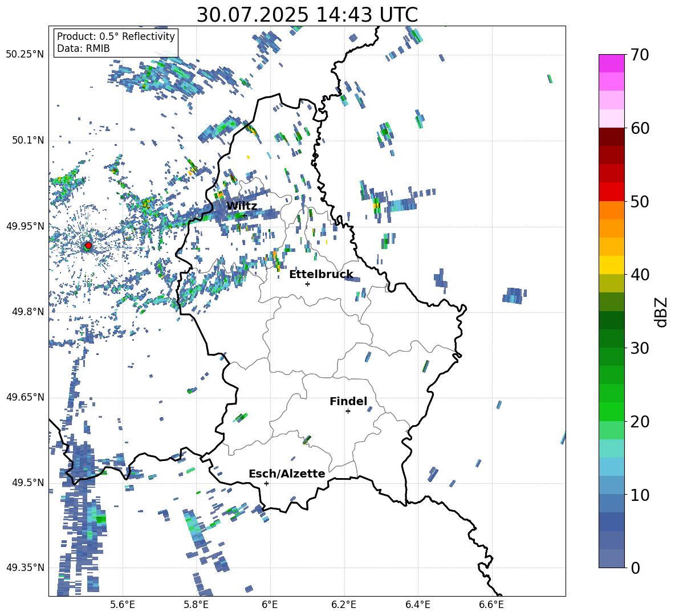Click the 49.65°N latitude label

click(25, 397)
